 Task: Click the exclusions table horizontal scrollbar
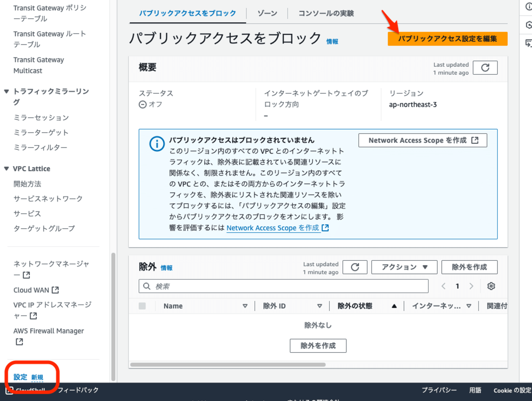pyautogui.click(x=228, y=365)
